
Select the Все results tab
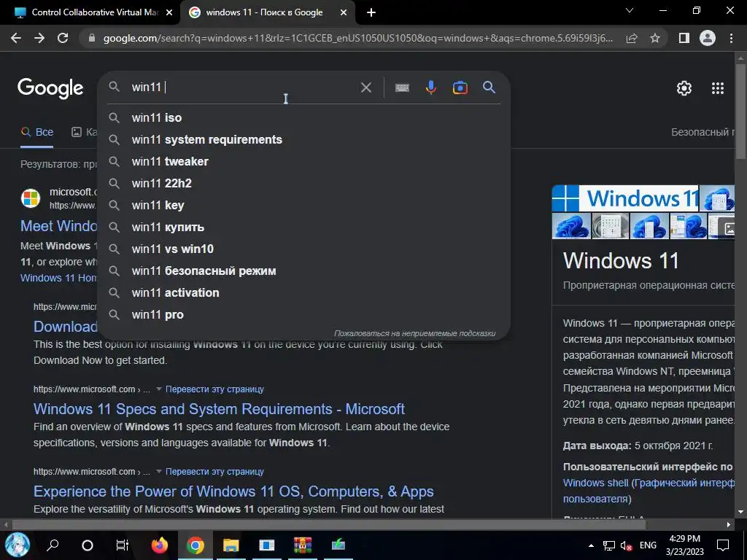pyautogui.click(x=37, y=133)
